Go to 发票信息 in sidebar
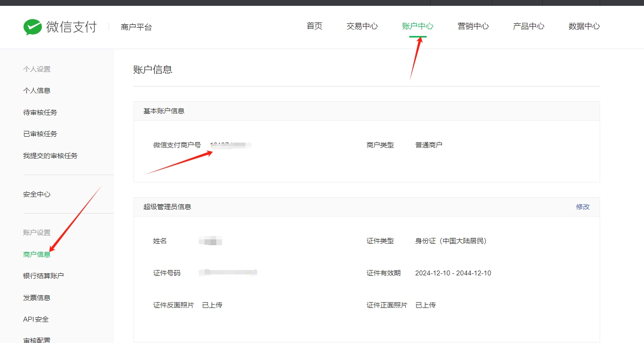This screenshot has height=343, width=644. [37, 298]
